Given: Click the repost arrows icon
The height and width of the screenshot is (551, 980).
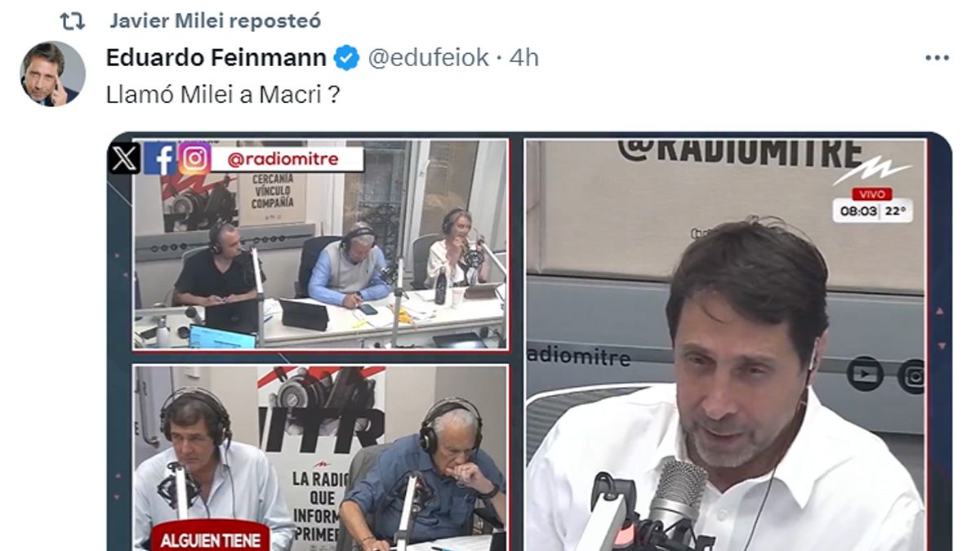Looking at the screenshot, I should [x=73, y=20].
